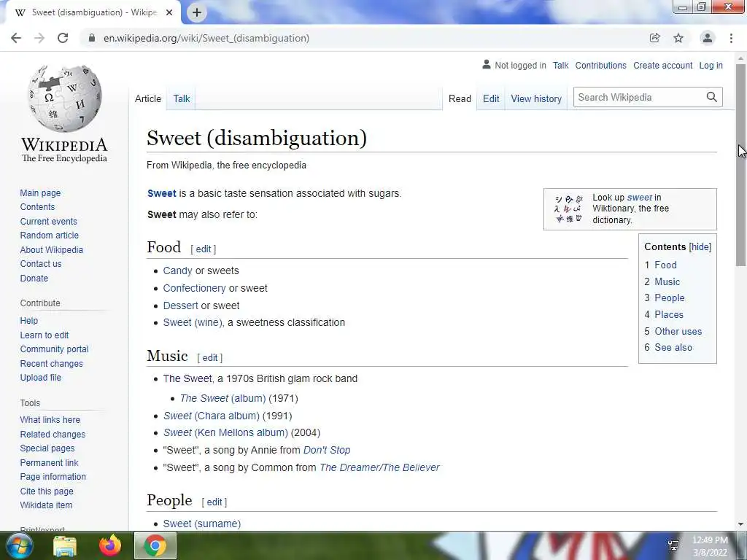Open Sweet (Ken Mellons album) link
Viewport: 747px width, 560px height.
(226, 432)
